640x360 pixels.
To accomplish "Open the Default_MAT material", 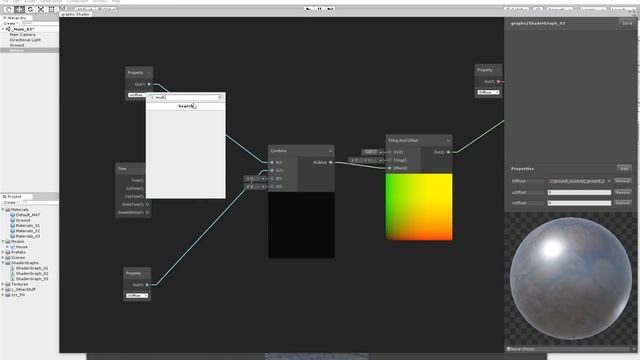I will pos(28,215).
